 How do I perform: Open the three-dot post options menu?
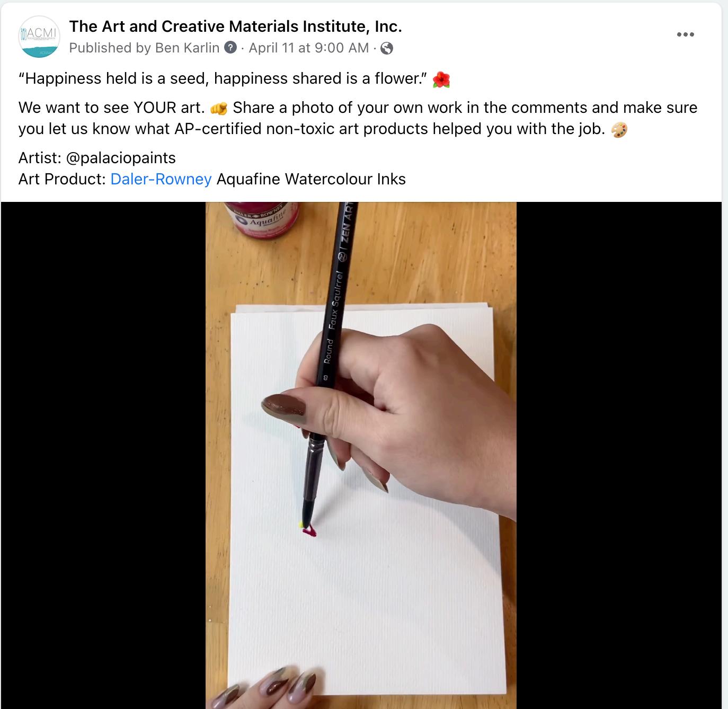pyautogui.click(x=685, y=34)
